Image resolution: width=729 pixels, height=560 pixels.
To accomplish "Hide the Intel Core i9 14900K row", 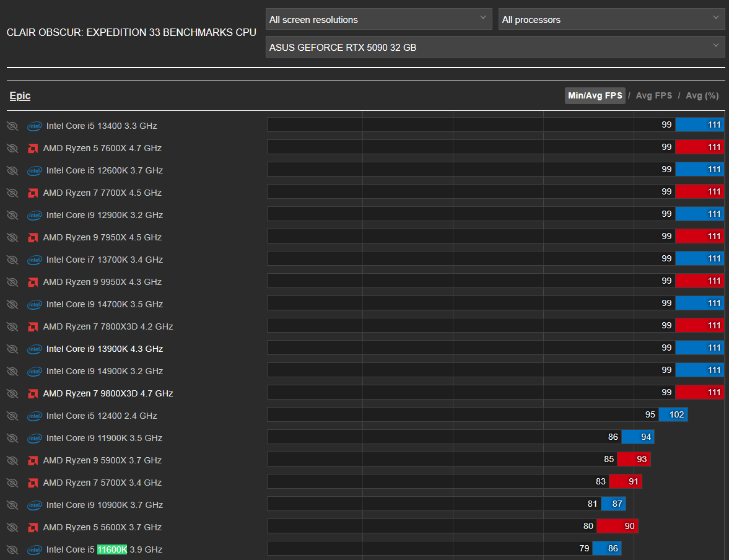I will [x=12, y=372].
